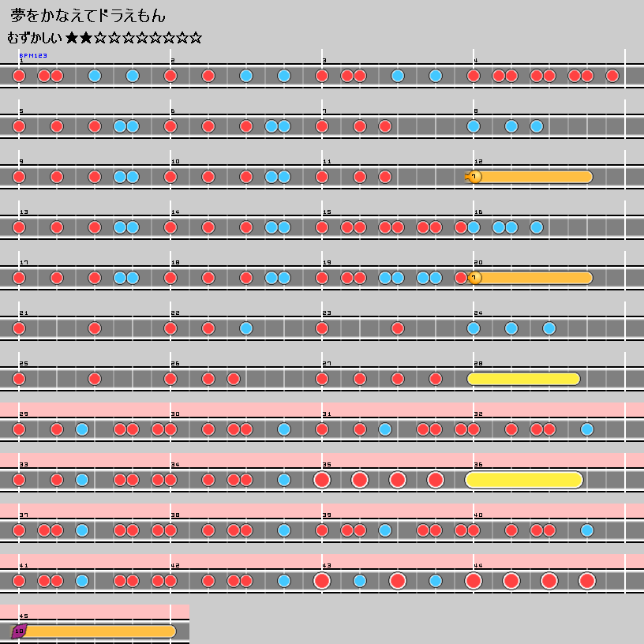Click measure number 19 marker
This screenshot has width=644, height=644.
pyautogui.click(x=327, y=263)
